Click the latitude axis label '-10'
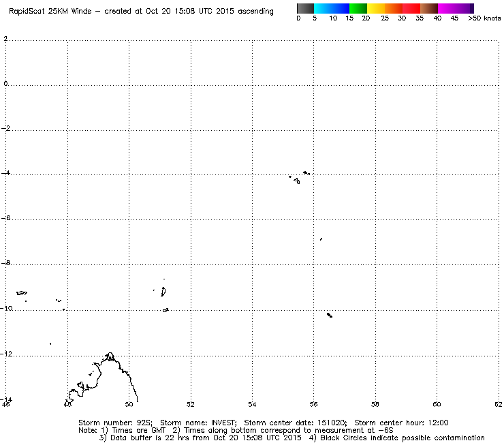Image resolution: width=504 pixels, height=443 pixels. (x=6, y=308)
